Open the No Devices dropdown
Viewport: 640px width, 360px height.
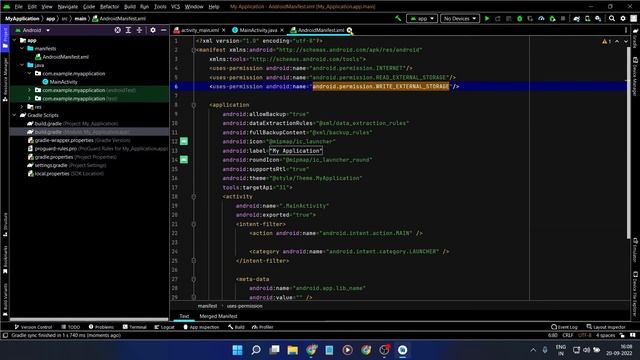[x=460, y=18]
